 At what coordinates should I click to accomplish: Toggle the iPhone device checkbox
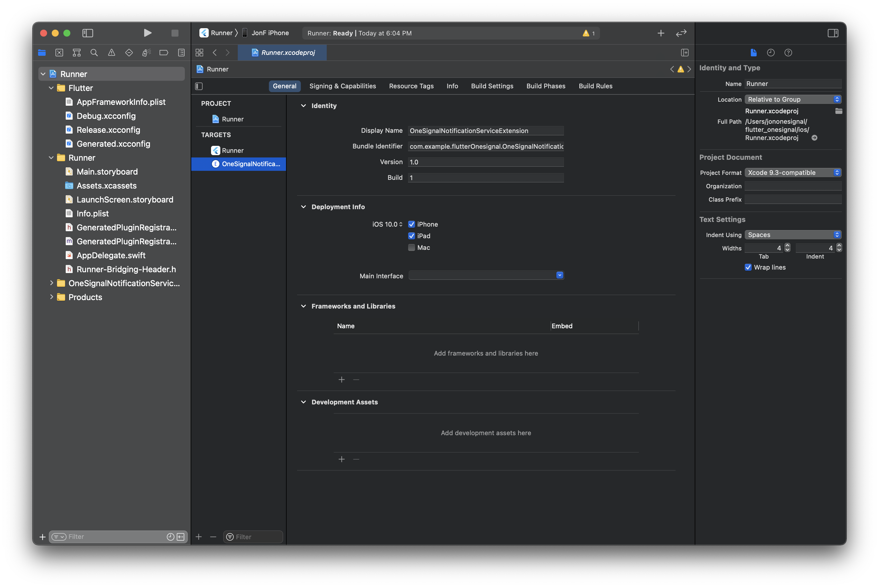412,224
